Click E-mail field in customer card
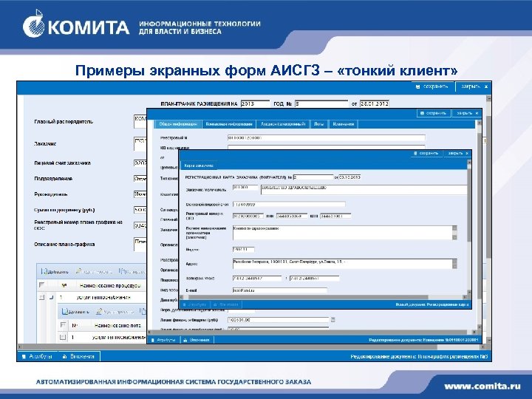532x399 pixels. pyautogui.click(x=280, y=290)
